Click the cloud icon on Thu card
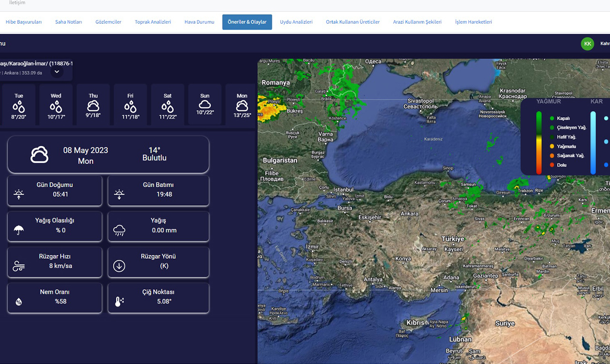 93,106
